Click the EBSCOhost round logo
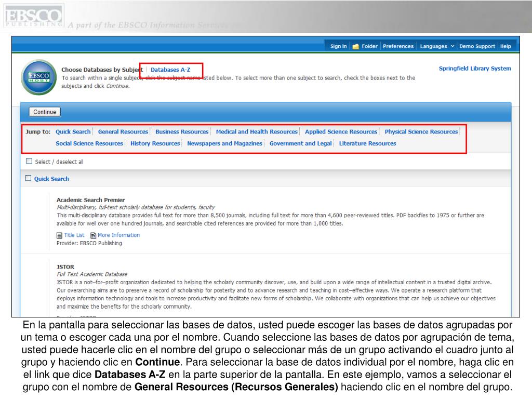Screen dimensions: 532x399 38,77
